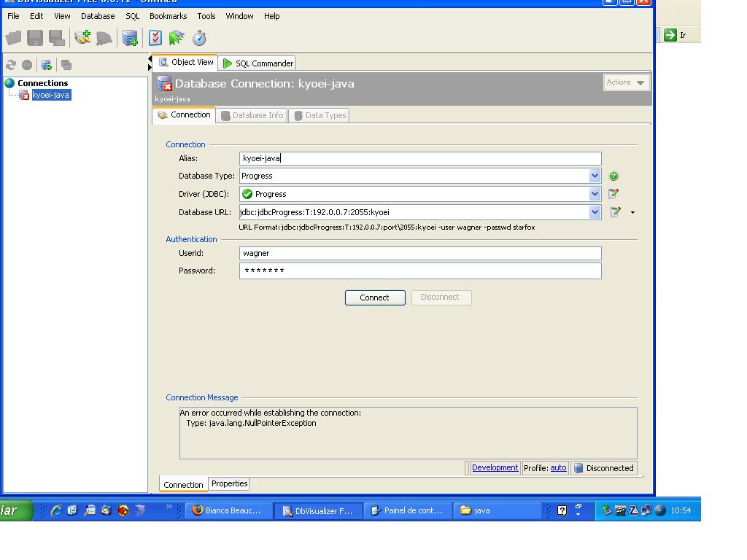This screenshot has height=560, width=747.
Task: Click the Z tray icon
Action: point(634,510)
